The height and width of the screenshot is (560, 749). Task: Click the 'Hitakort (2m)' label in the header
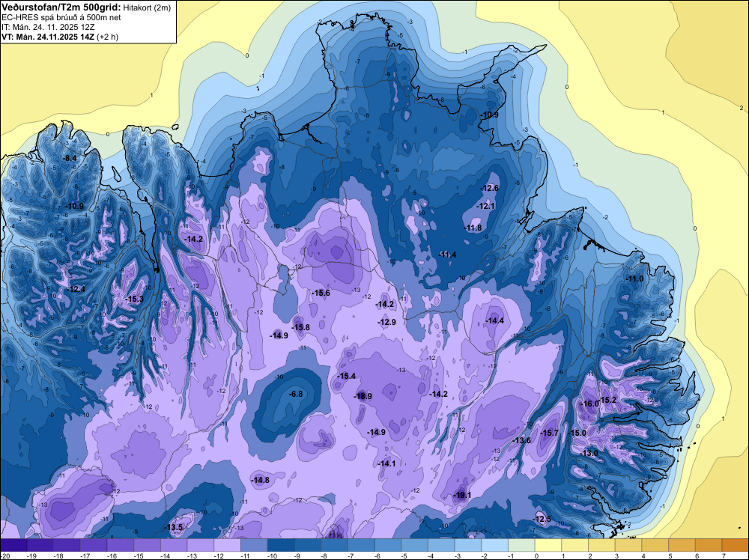(x=147, y=7)
